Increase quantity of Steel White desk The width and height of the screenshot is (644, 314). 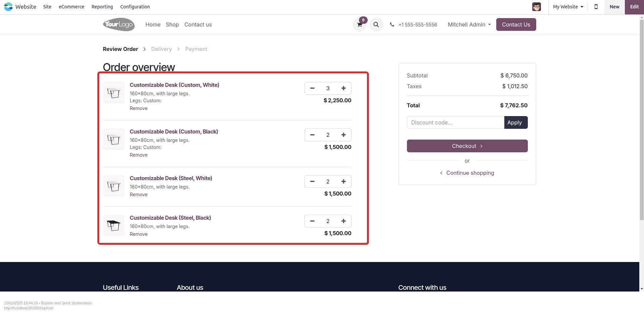point(343,181)
